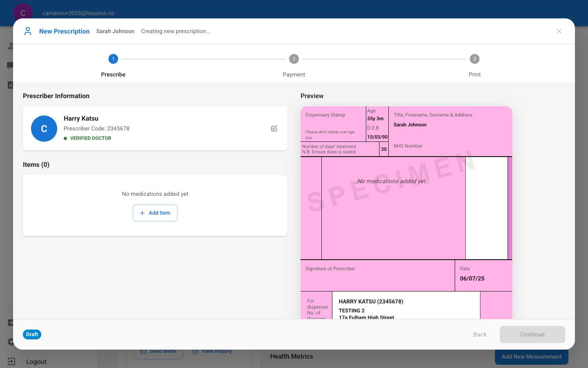The image size is (588, 368).
Task: Click the D.O.B 15/03/90 value in preview
Action: pyautogui.click(x=377, y=137)
